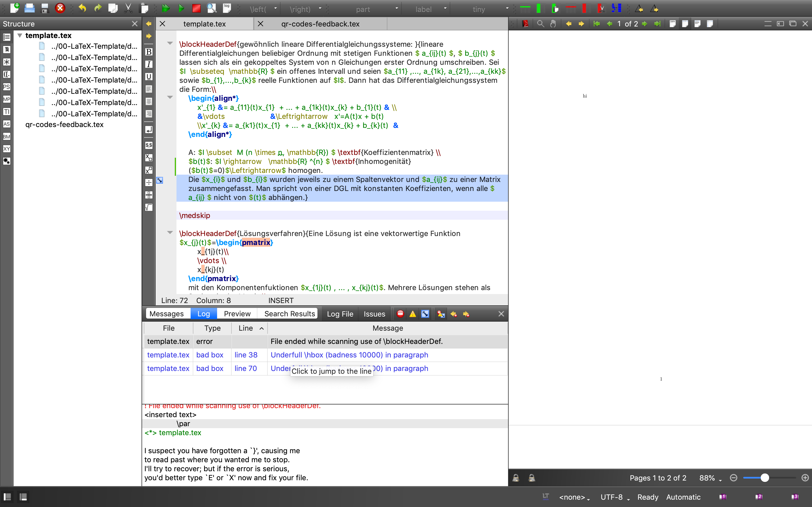
Task: Open the log viewer icon
Action: coord(227,8)
